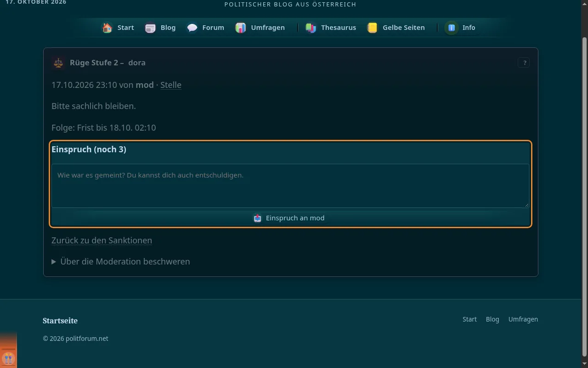
Task: Click the textarea resize grip
Action: (x=526, y=205)
